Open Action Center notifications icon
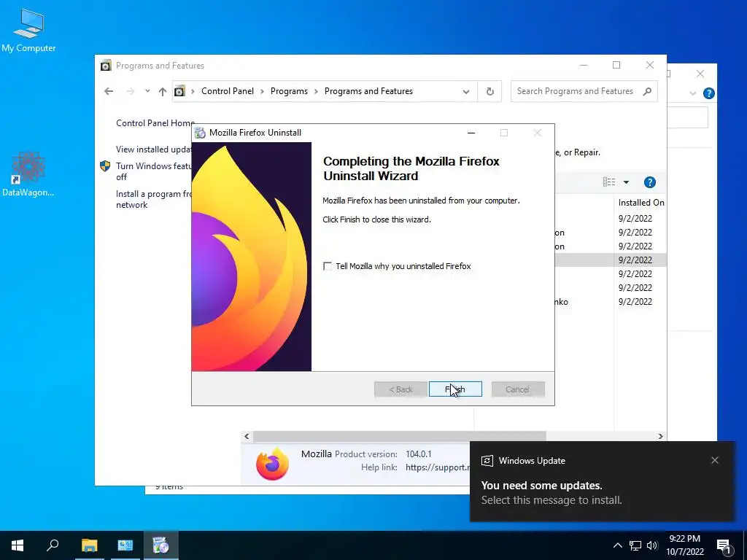 (x=724, y=546)
